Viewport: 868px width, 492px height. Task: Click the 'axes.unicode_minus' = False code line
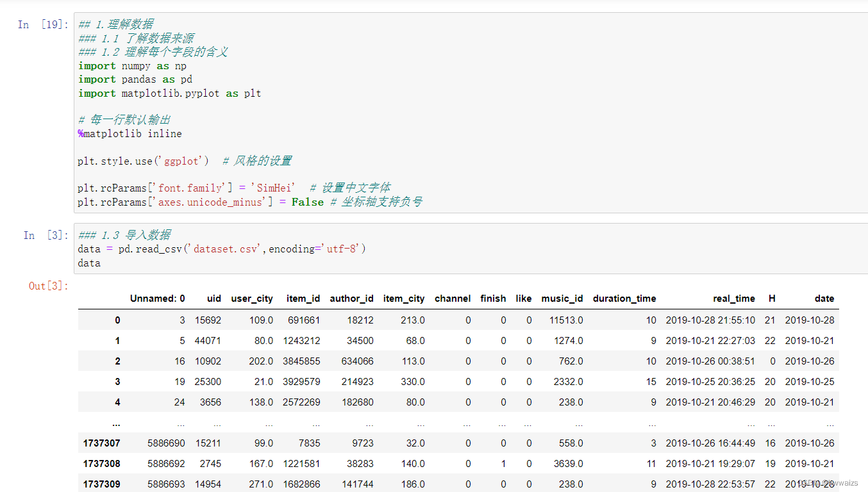point(250,202)
